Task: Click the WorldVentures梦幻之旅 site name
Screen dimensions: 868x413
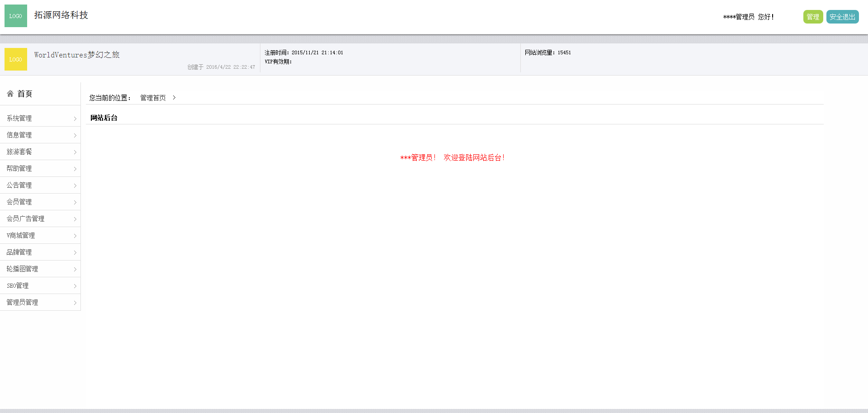Action: pyautogui.click(x=77, y=55)
